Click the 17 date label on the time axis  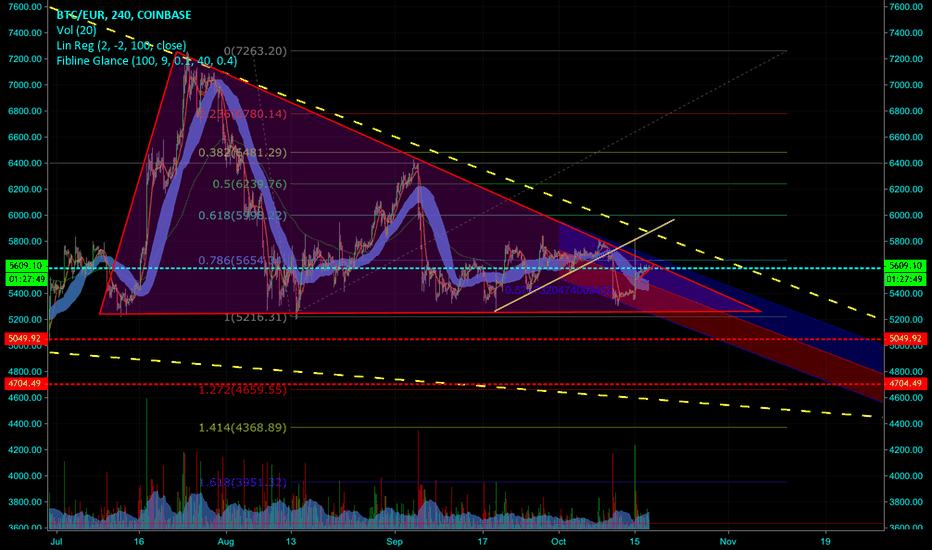[x=483, y=541]
